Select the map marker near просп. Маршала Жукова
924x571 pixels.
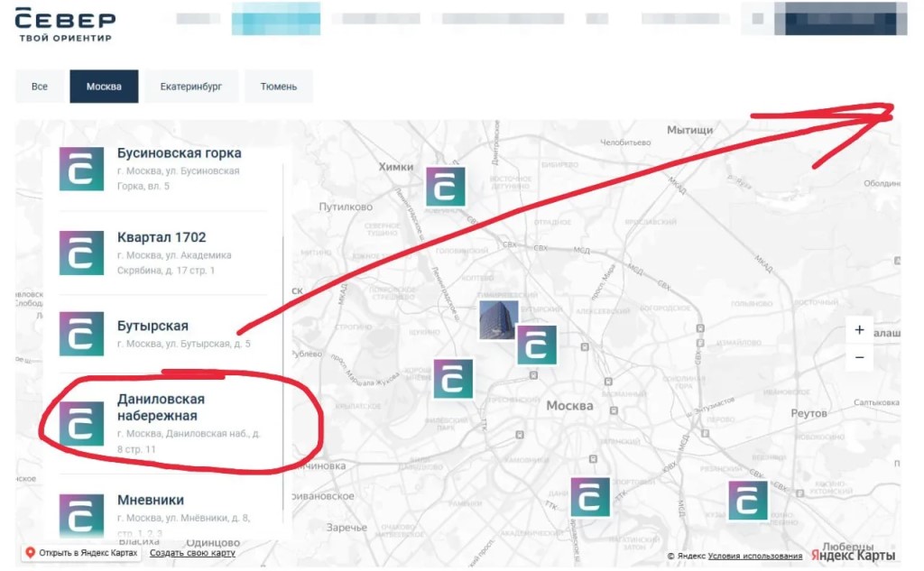pos(453,379)
